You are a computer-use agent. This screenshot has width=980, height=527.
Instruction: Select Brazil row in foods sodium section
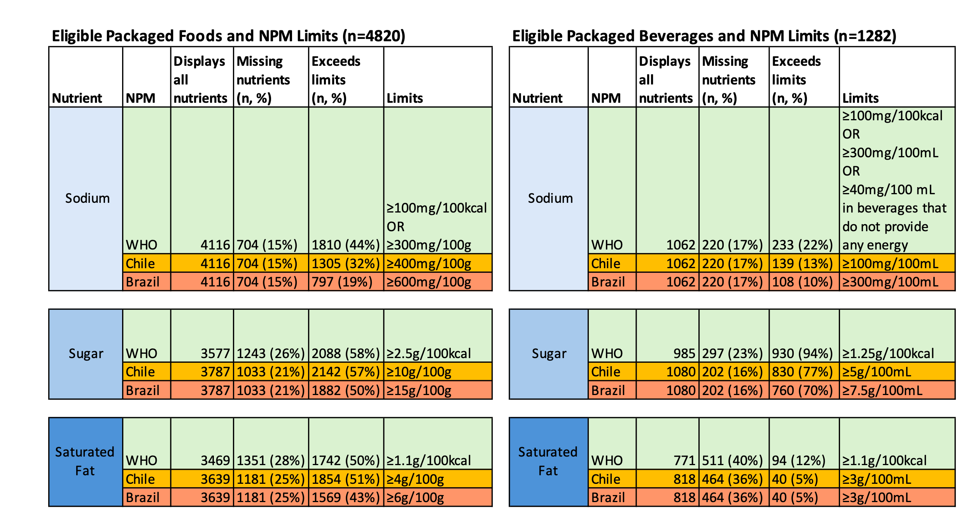[142, 282]
